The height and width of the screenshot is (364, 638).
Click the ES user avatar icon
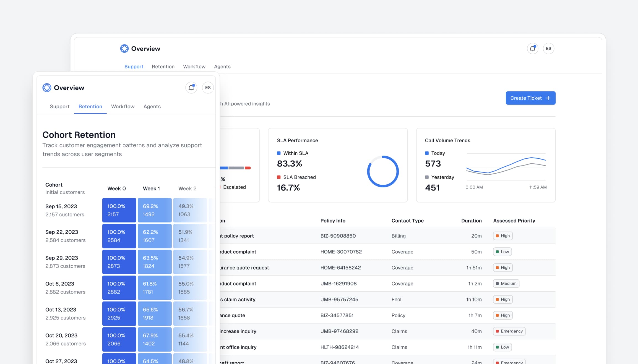click(549, 48)
